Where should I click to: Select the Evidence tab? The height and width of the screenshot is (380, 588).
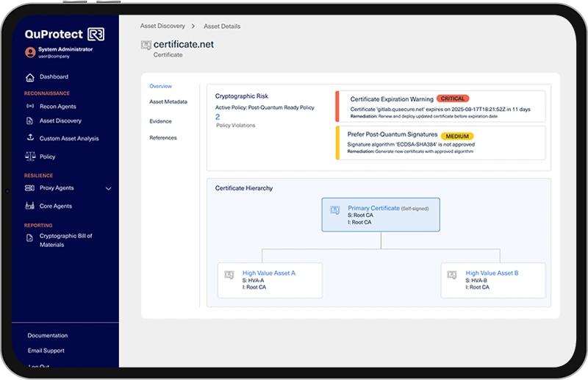pos(160,121)
